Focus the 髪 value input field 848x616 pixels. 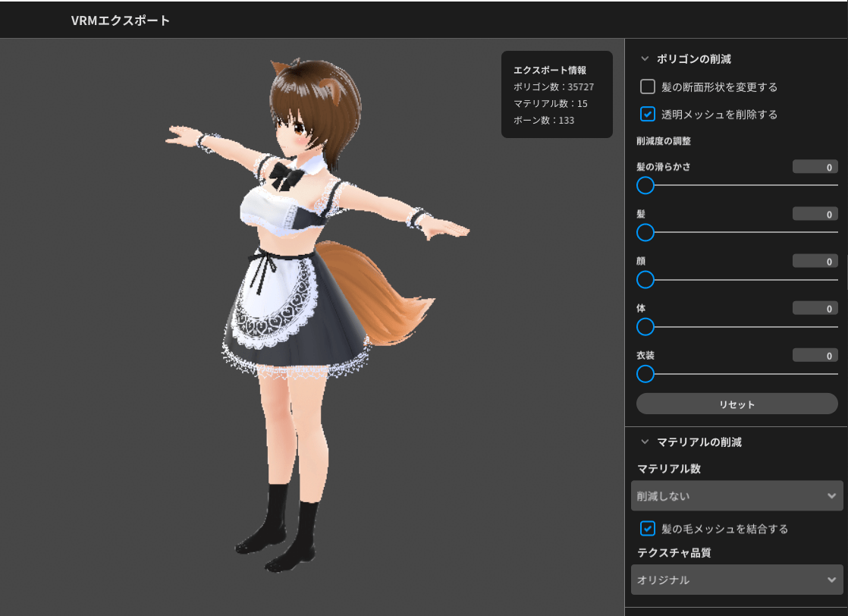pyautogui.click(x=815, y=214)
